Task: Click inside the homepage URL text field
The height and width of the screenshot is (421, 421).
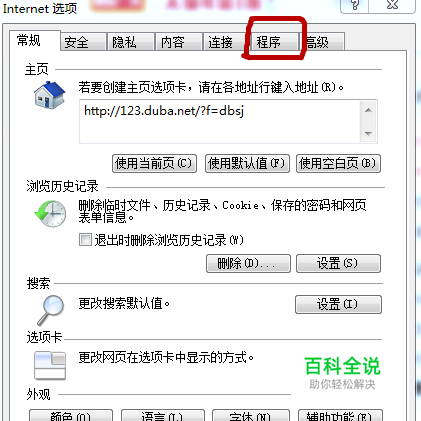Action: (220, 122)
